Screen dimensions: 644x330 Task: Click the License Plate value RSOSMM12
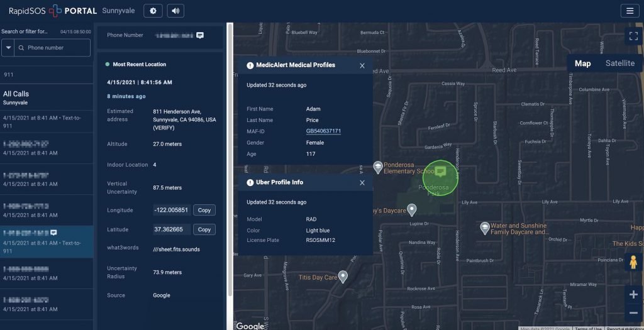pos(320,240)
